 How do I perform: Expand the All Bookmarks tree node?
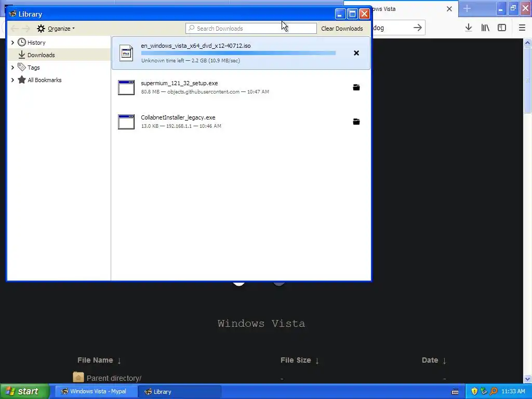click(x=12, y=79)
